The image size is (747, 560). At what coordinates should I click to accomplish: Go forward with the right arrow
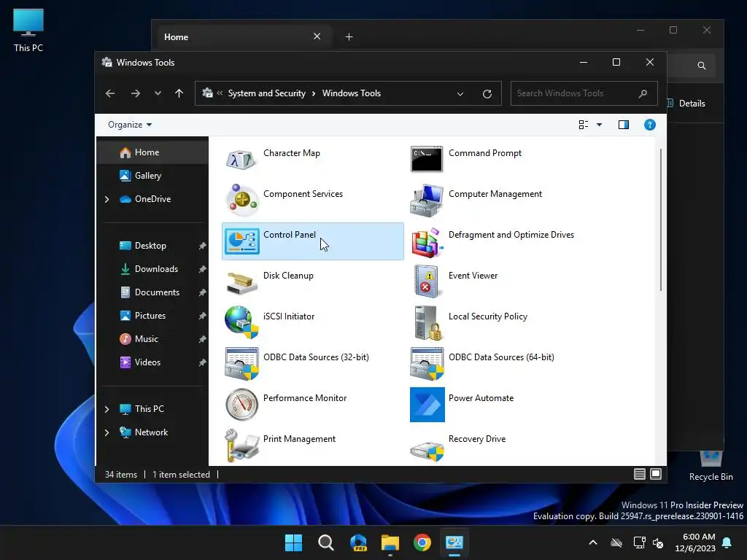135,93
